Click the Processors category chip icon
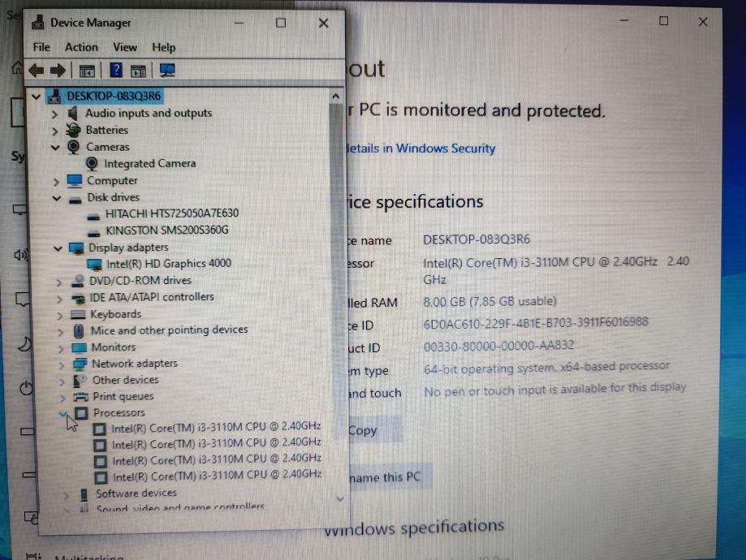 [x=81, y=413]
